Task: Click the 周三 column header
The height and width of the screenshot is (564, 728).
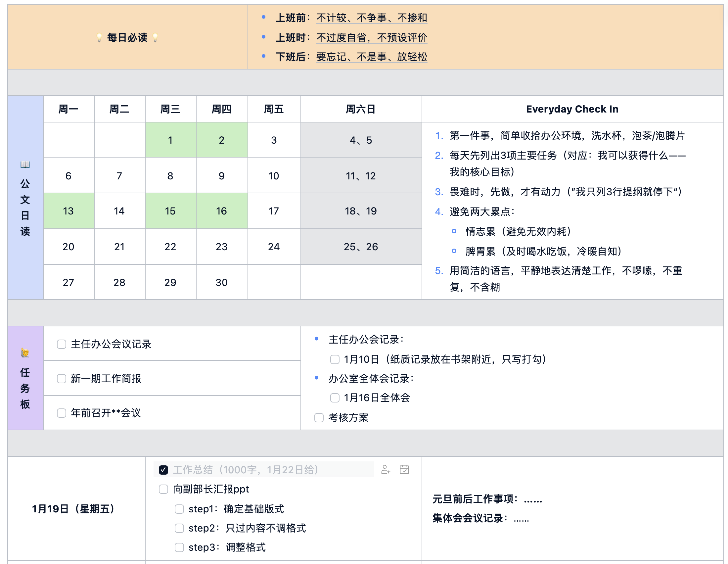Action: [x=170, y=109]
